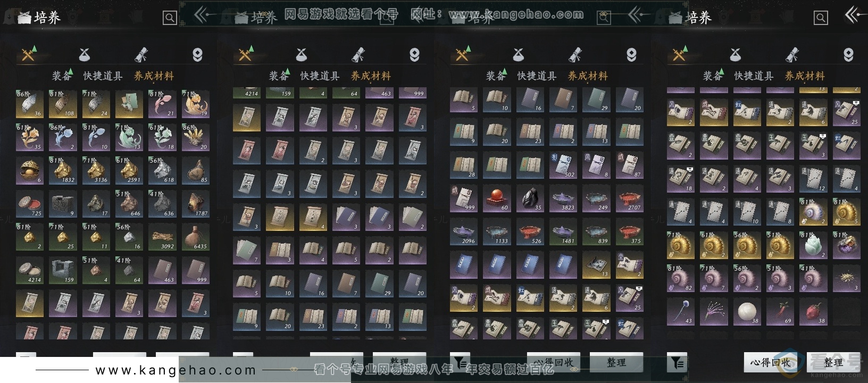The height and width of the screenshot is (383, 868).
Task: Select the pouch category icon in first panel
Action: pos(85,54)
